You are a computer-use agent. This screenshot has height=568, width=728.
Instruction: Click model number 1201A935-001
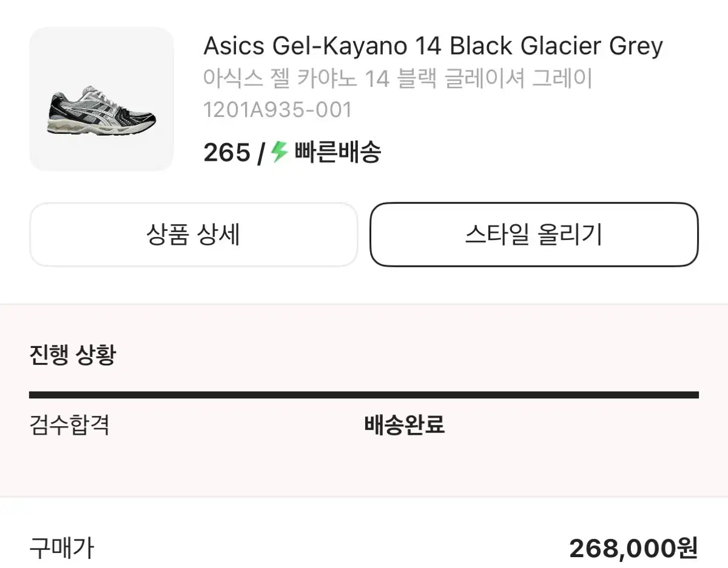[277, 110]
